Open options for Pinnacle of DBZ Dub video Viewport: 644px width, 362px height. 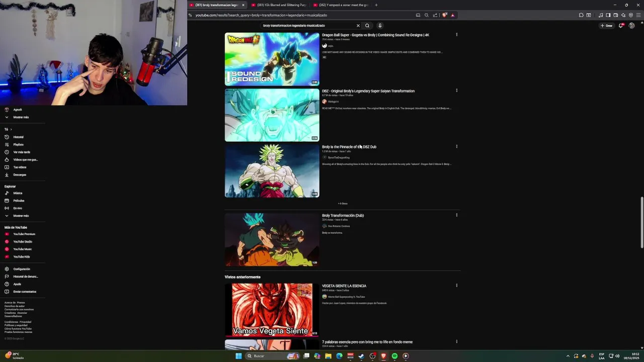pos(457,146)
